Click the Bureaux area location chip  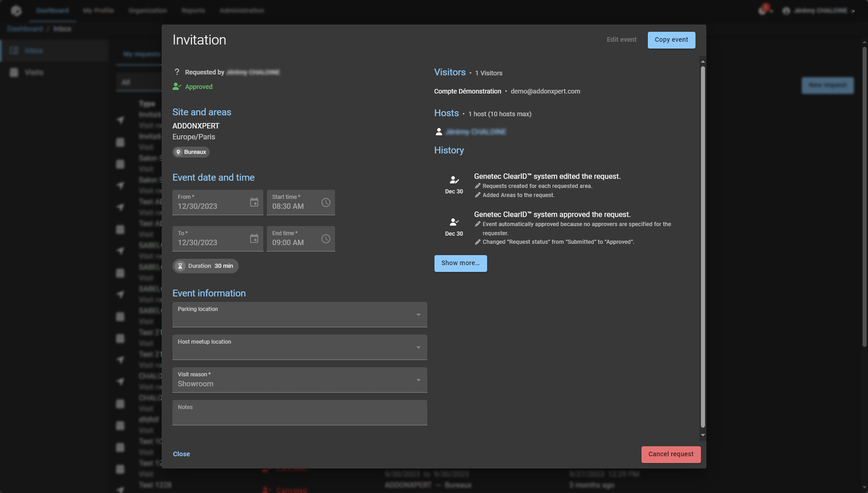coord(191,152)
